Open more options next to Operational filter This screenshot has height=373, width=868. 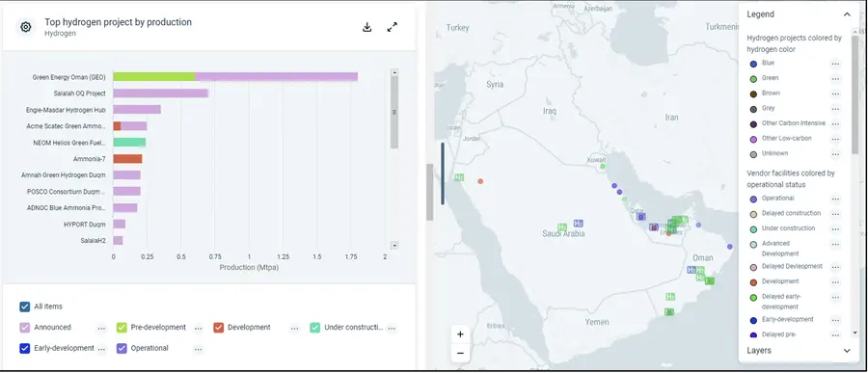(x=198, y=349)
